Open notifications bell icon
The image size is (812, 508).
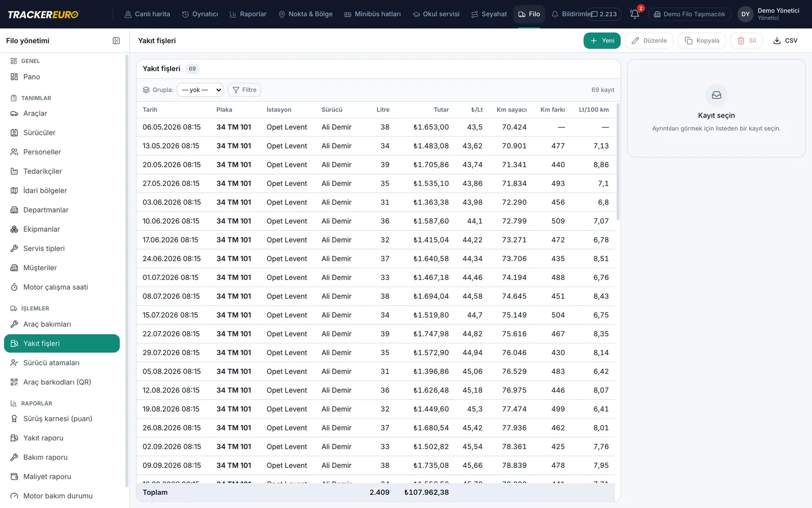[x=634, y=14]
